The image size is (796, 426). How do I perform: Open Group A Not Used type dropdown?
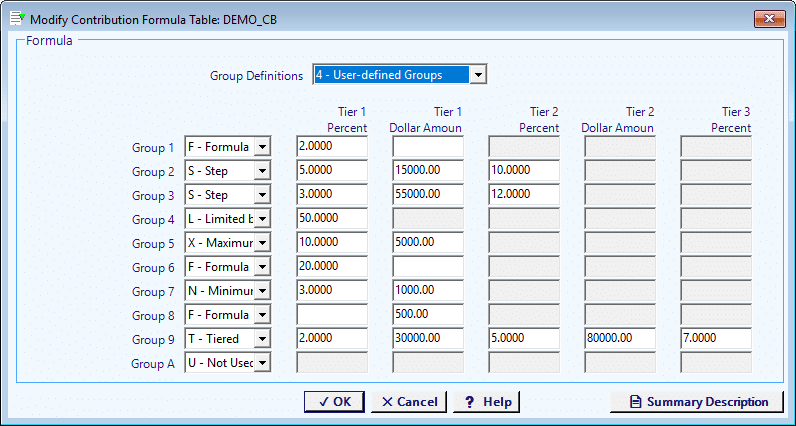(262, 363)
